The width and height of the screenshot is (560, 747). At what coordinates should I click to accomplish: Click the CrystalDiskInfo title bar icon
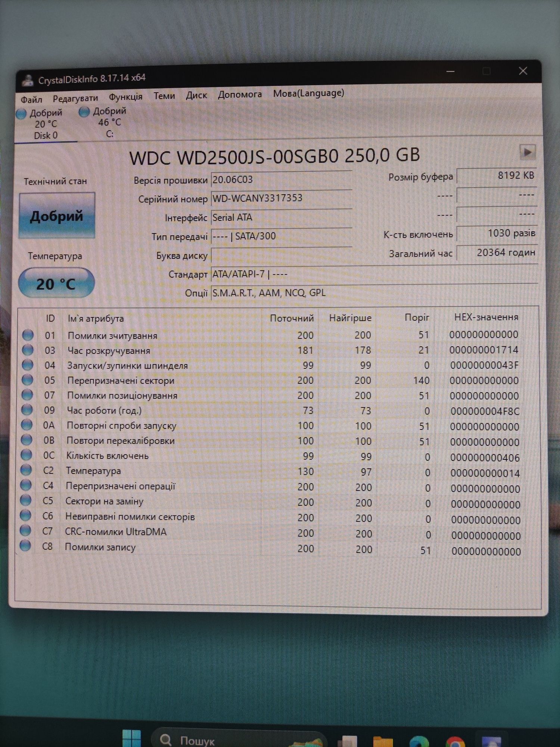click(x=27, y=81)
